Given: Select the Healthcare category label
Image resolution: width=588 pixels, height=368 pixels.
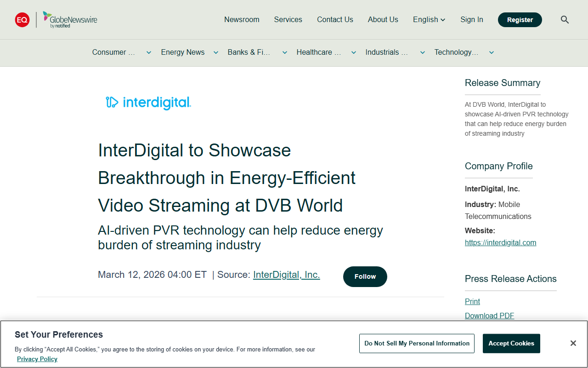Looking at the screenshot, I should [319, 52].
